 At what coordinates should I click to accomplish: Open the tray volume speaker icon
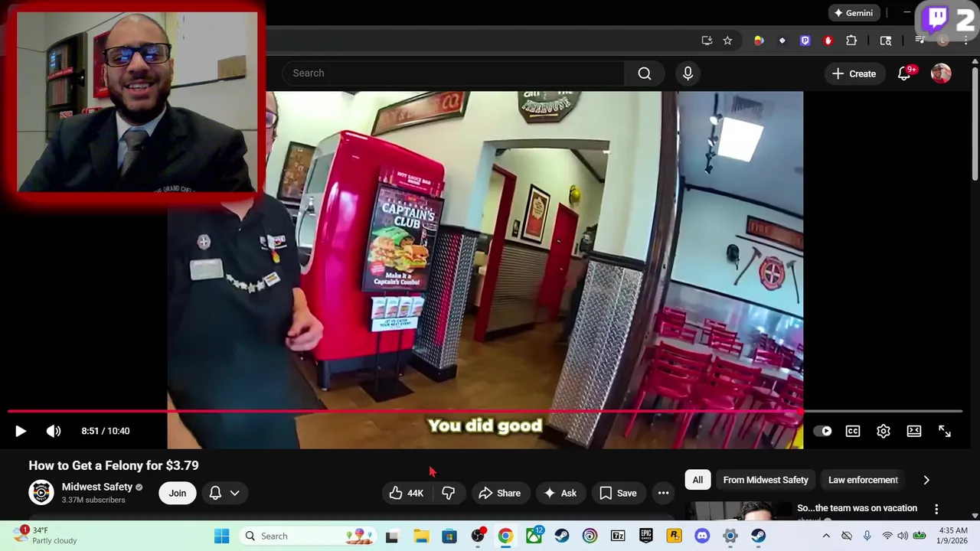[x=903, y=536]
